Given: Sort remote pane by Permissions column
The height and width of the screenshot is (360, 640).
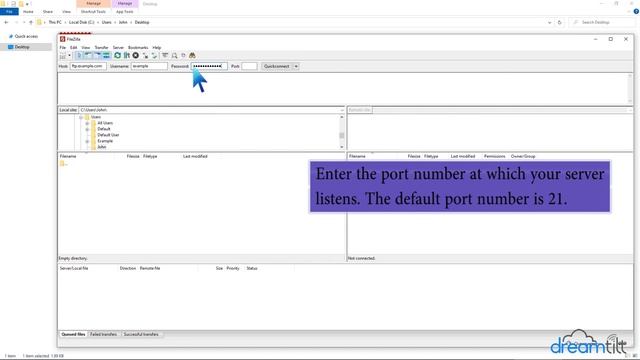Looking at the screenshot, I should 494,156.
